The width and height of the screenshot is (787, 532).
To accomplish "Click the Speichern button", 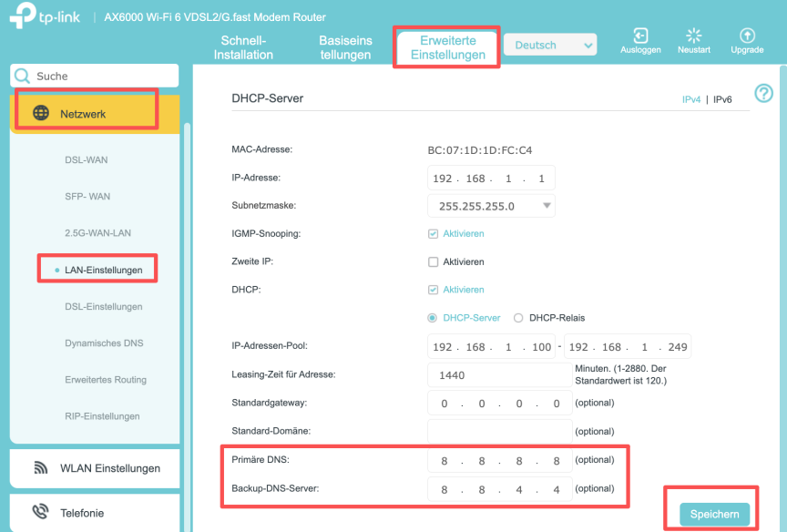I will pyautogui.click(x=714, y=514).
